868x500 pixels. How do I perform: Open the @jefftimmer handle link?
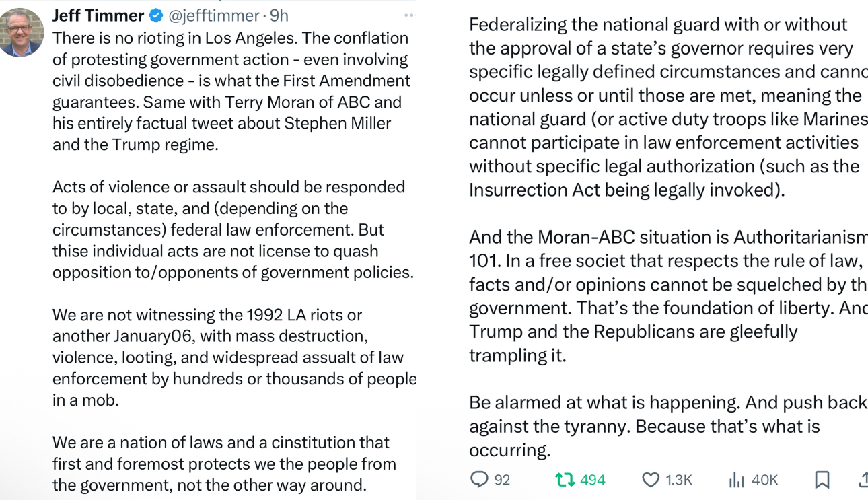coord(213,15)
